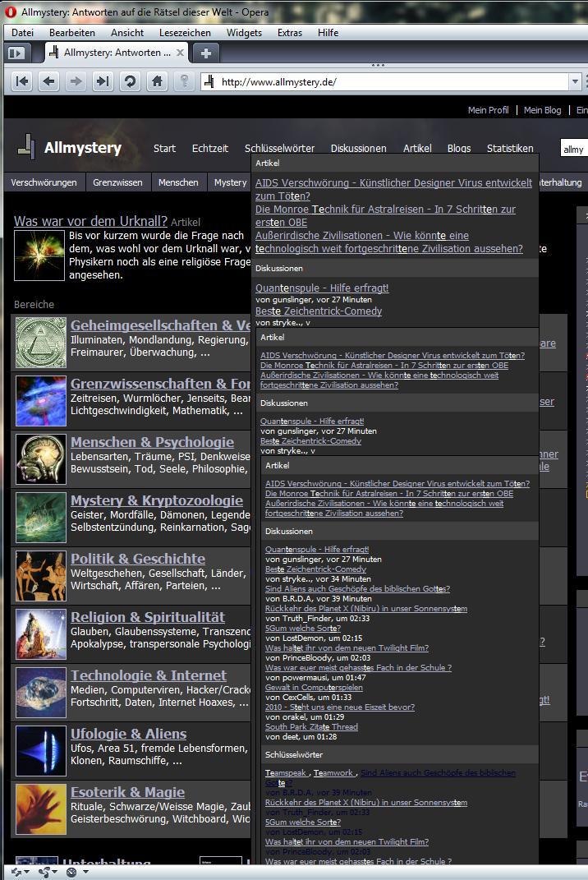Go to the Home page icon
This screenshot has width=588, height=880.
point(156,81)
